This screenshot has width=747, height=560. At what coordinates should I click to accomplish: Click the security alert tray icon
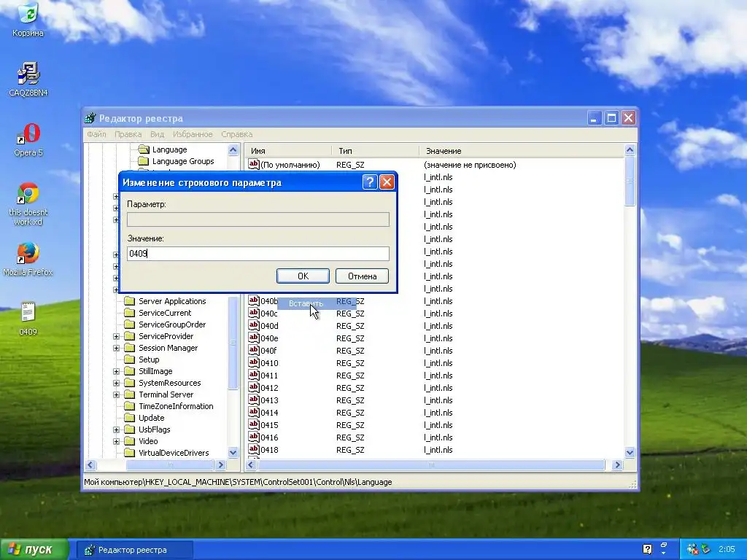(693, 550)
